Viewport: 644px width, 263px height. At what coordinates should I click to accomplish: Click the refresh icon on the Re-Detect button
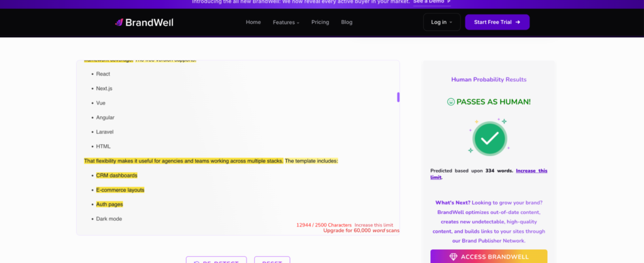pos(197,262)
